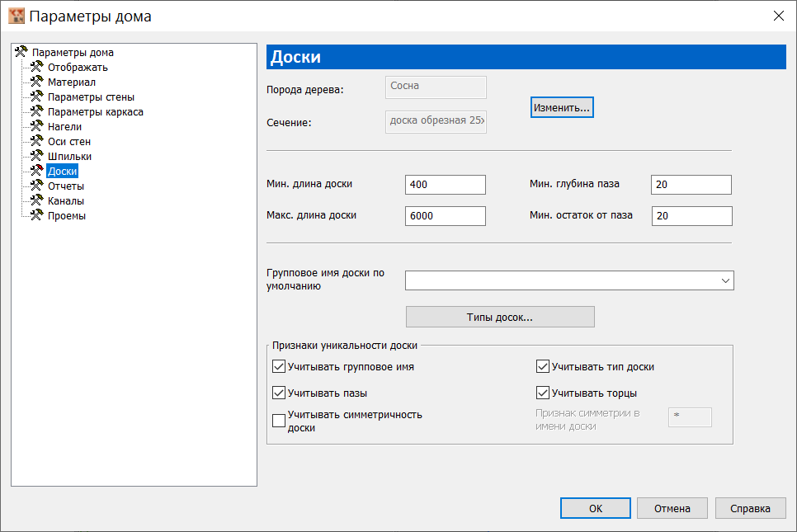Uncheck Учитывать торцы checkbox

543,393
